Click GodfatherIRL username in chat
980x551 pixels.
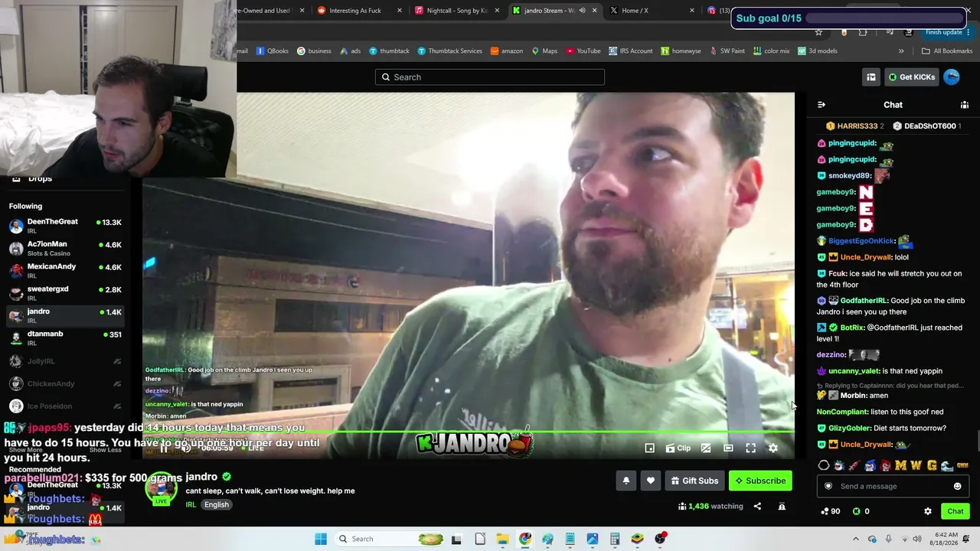click(864, 301)
